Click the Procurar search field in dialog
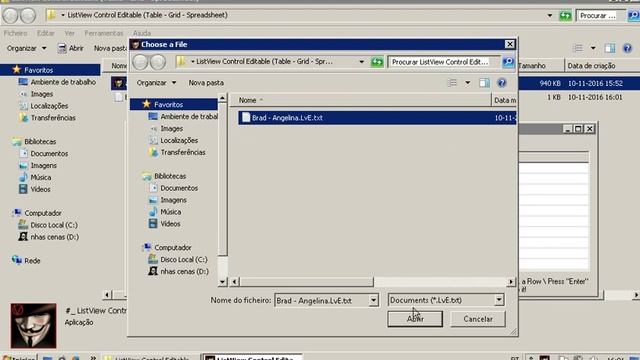 point(444,62)
